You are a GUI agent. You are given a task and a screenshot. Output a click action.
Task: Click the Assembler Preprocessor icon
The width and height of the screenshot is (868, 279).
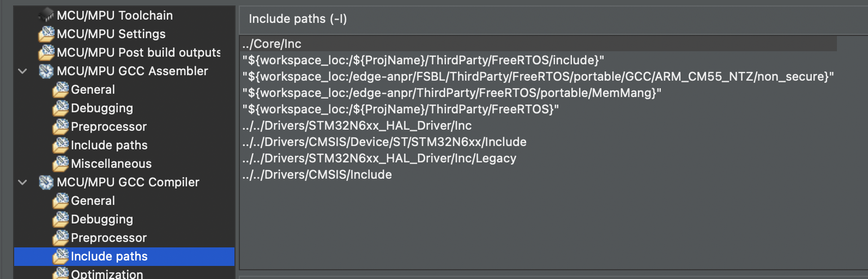(61, 126)
